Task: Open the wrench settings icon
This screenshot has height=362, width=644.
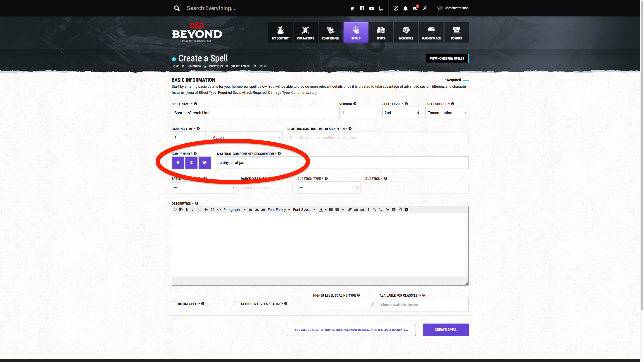Action: coord(425,8)
